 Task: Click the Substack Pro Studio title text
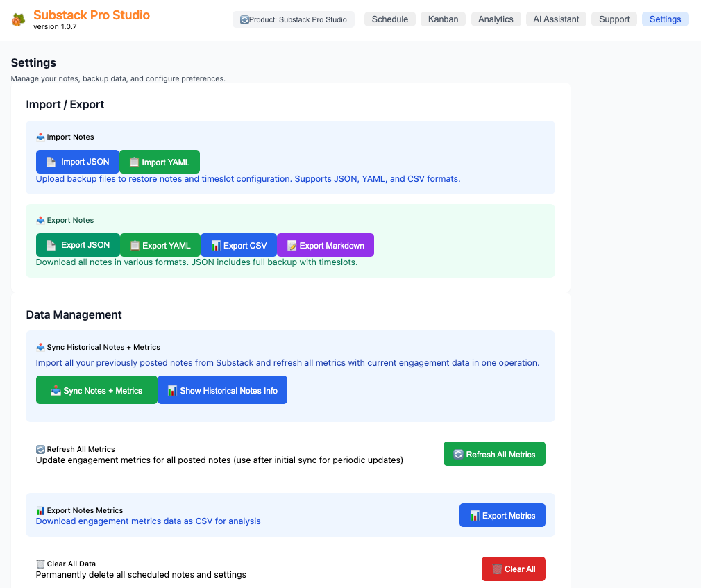tap(92, 15)
